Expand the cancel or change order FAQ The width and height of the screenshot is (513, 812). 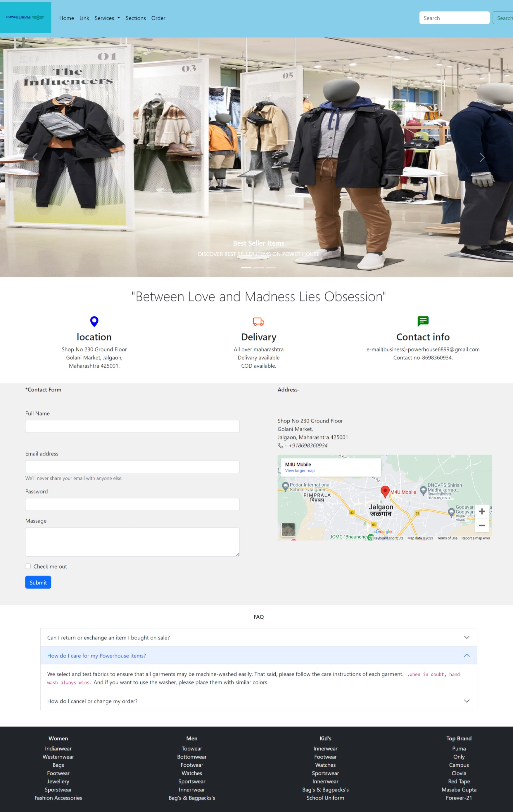[258, 701]
